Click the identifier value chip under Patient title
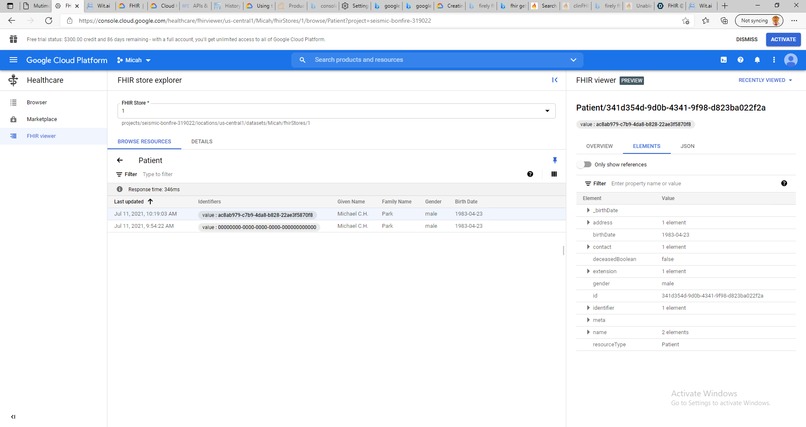806x427 pixels. 635,124
